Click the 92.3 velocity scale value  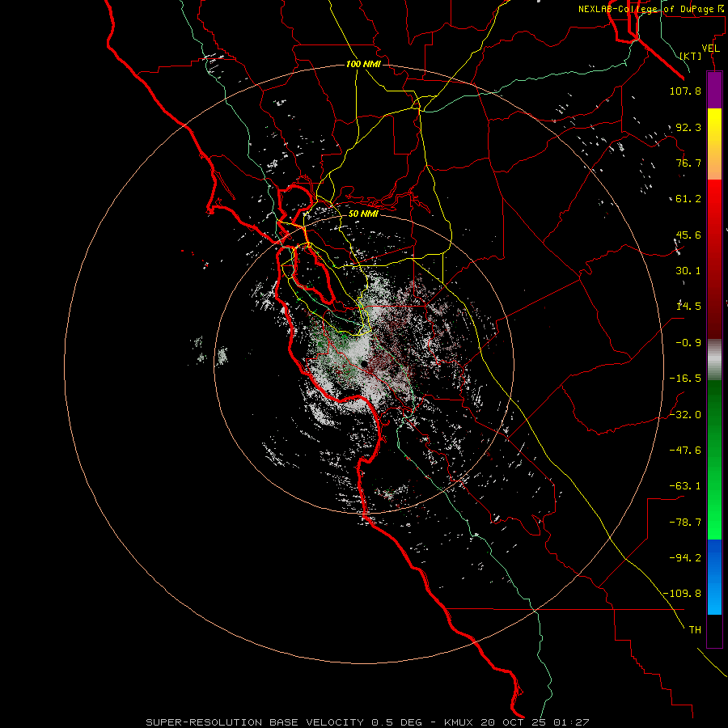pyautogui.click(x=688, y=127)
